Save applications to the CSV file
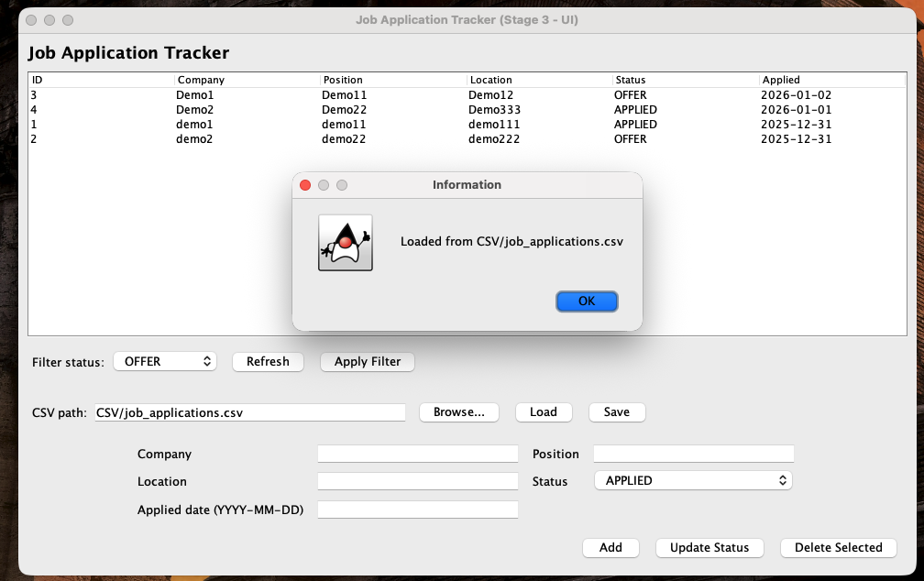 (616, 412)
